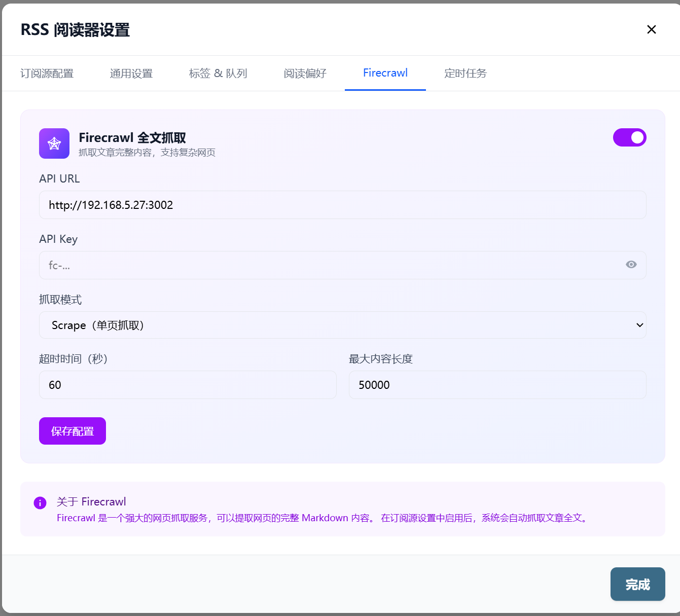Click the 抓取模式 label
This screenshot has height=616, width=680.
[60, 300]
